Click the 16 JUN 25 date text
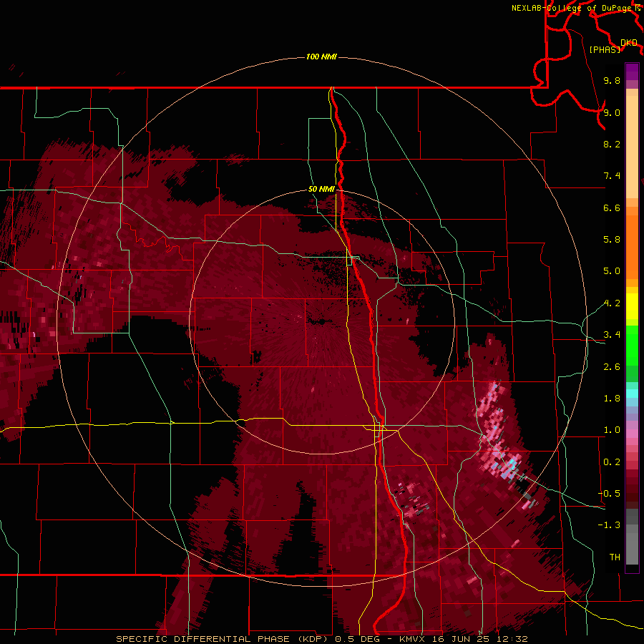 (460, 639)
